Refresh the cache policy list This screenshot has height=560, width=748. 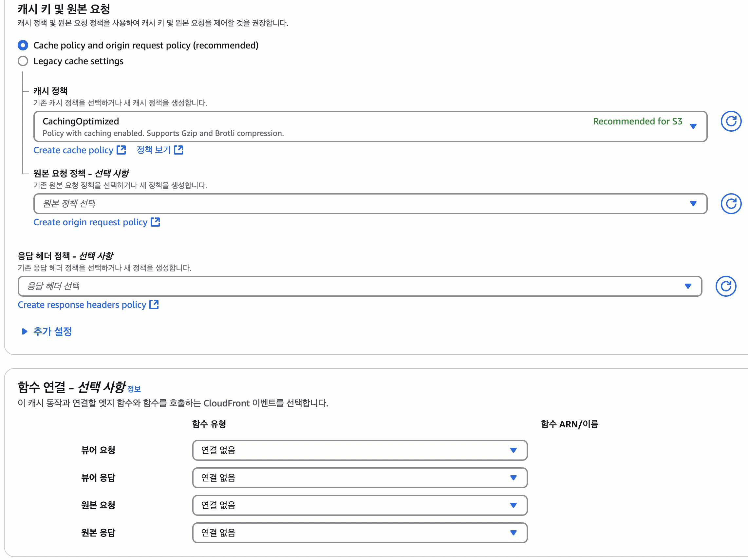point(730,121)
